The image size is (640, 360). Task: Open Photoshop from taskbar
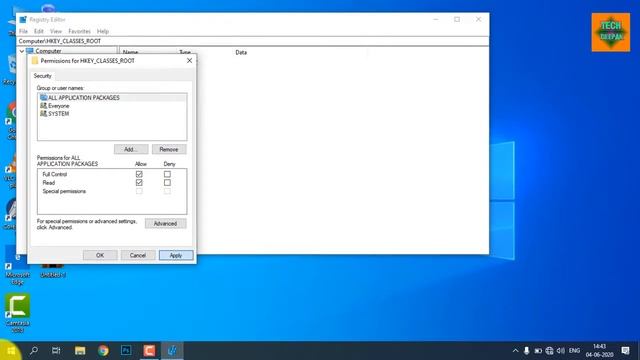click(126, 351)
